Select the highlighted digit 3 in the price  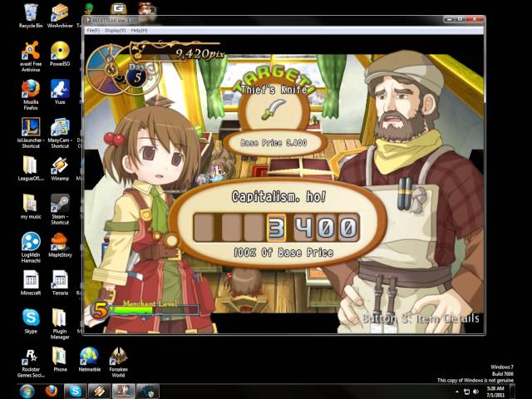pyautogui.click(x=276, y=227)
